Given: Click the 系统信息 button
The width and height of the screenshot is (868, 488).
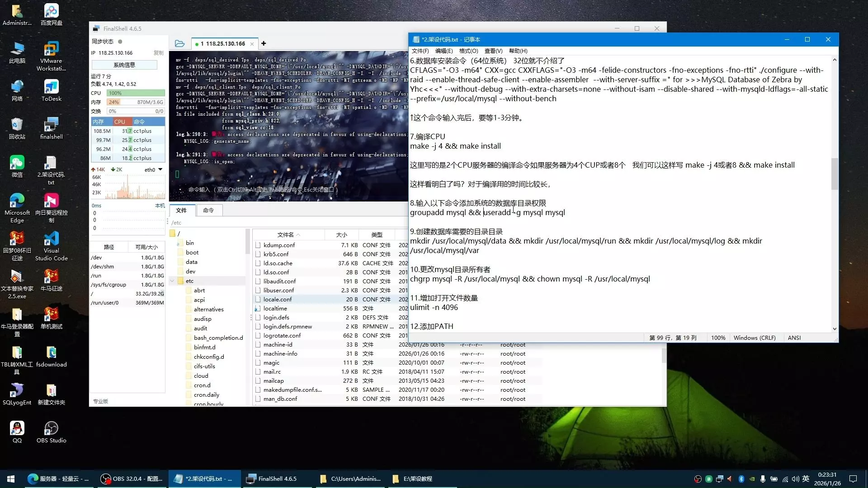Looking at the screenshot, I should pos(124,65).
